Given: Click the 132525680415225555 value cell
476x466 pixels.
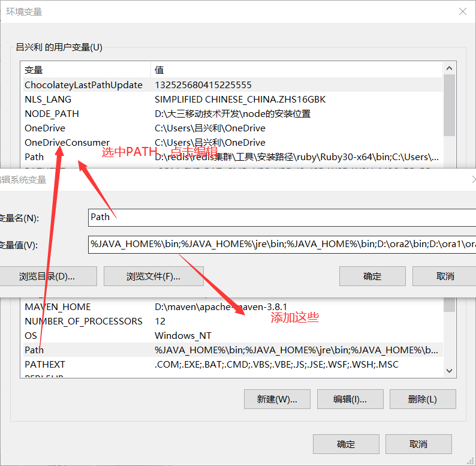Looking at the screenshot, I should 203,85.
